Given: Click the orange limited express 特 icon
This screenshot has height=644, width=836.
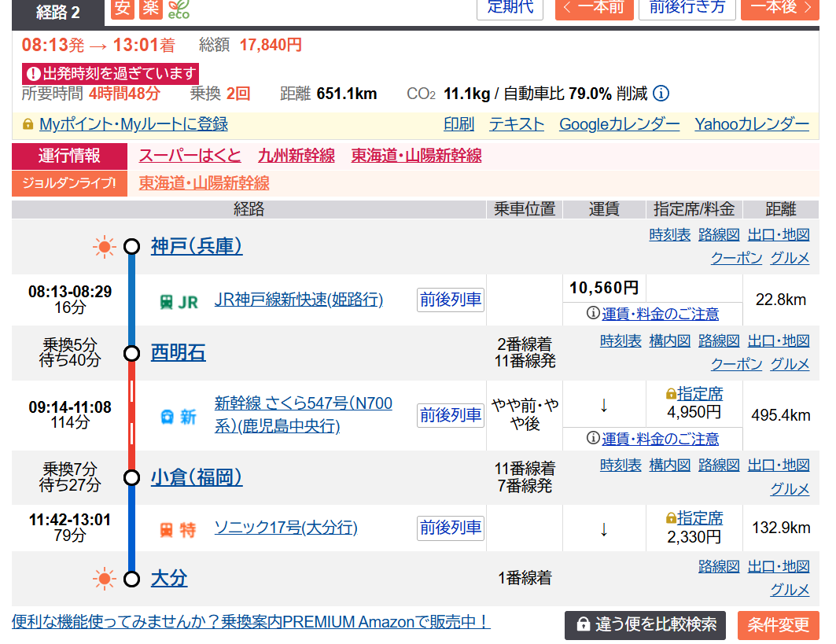Looking at the screenshot, I should point(179,529).
